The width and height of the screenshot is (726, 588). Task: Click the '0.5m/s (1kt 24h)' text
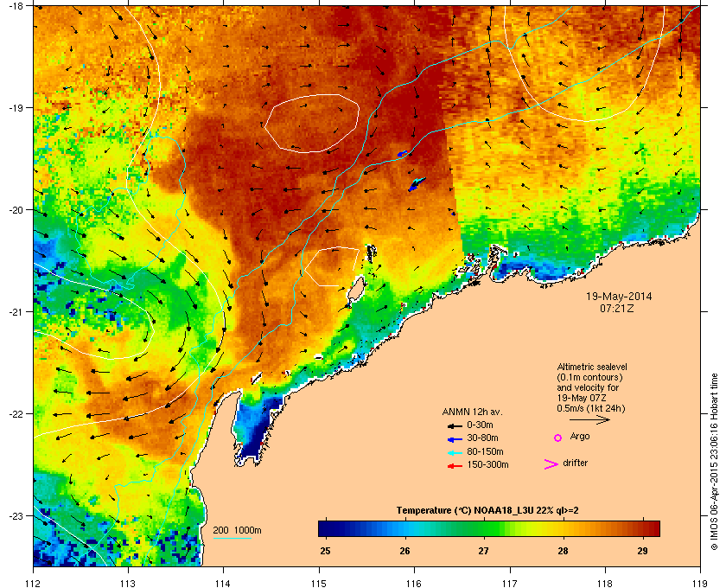coord(591,409)
